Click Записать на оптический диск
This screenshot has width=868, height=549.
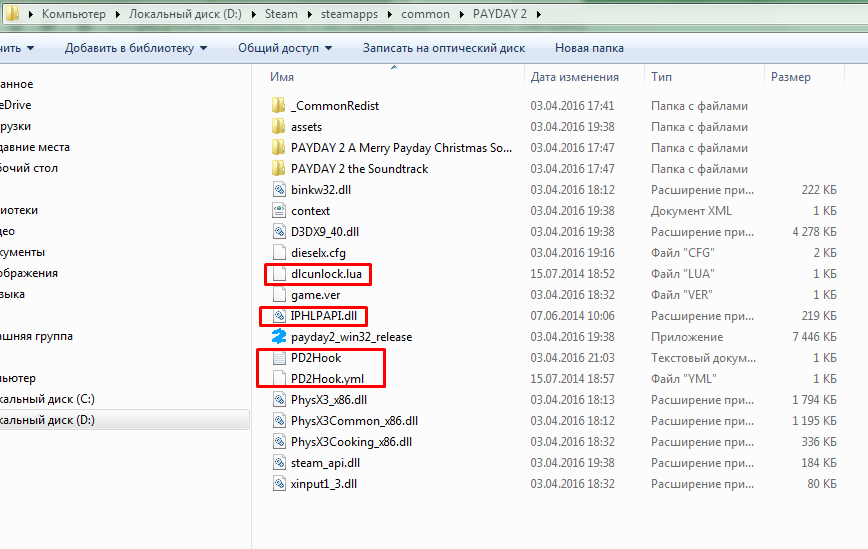tap(444, 48)
